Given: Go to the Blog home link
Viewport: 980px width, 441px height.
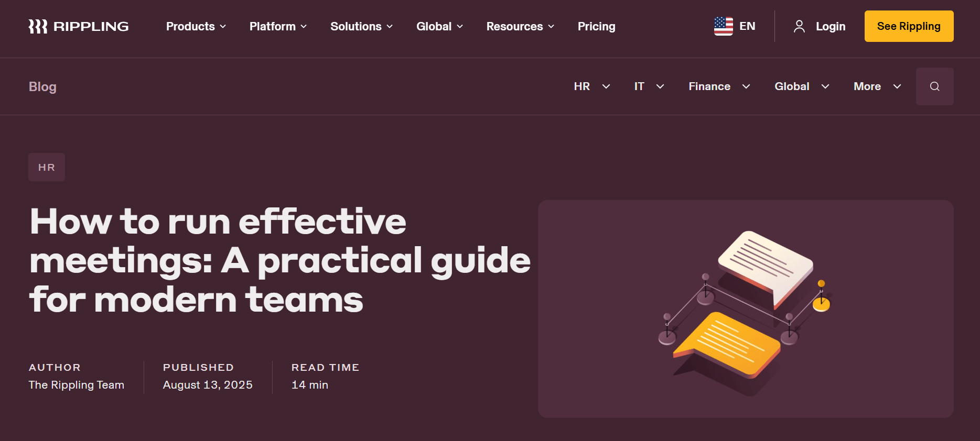Looking at the screenshot, I should coord(42,86).
